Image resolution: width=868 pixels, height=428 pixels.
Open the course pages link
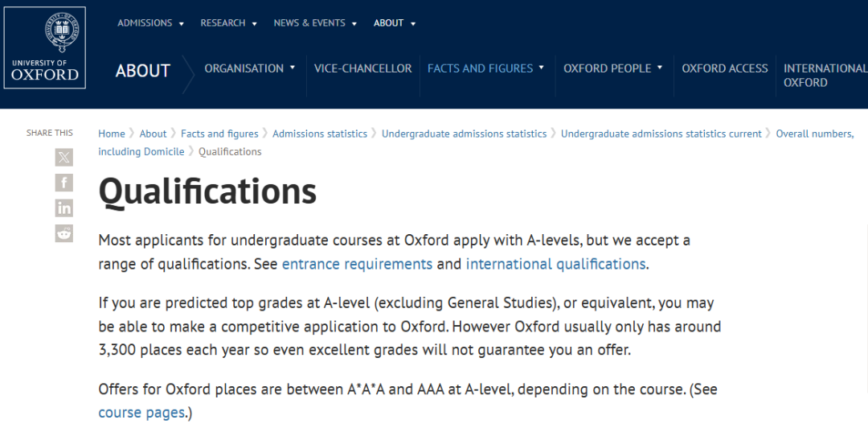[141, 413]
